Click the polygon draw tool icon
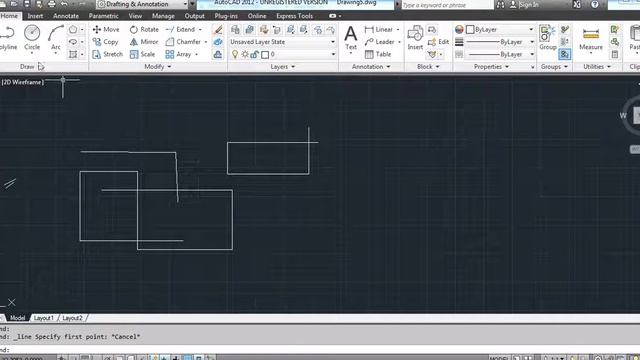Screen dimensions: 640x360 [73, 29]
